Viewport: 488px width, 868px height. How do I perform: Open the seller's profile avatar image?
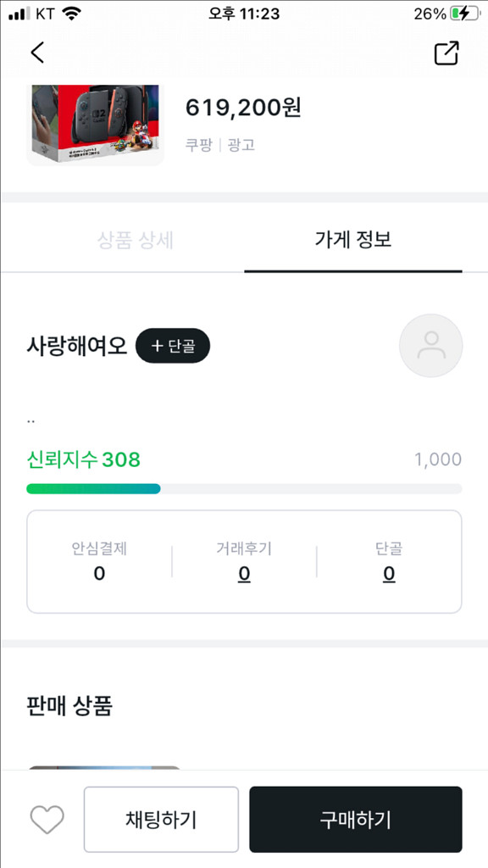[430, 345]
